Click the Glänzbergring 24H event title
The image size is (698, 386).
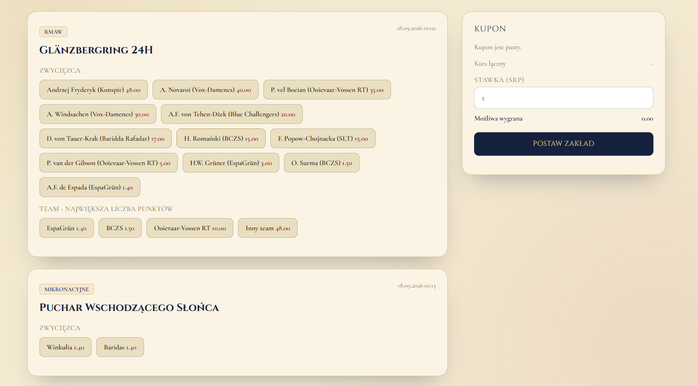pyautogui.click(x=96, y=50)
